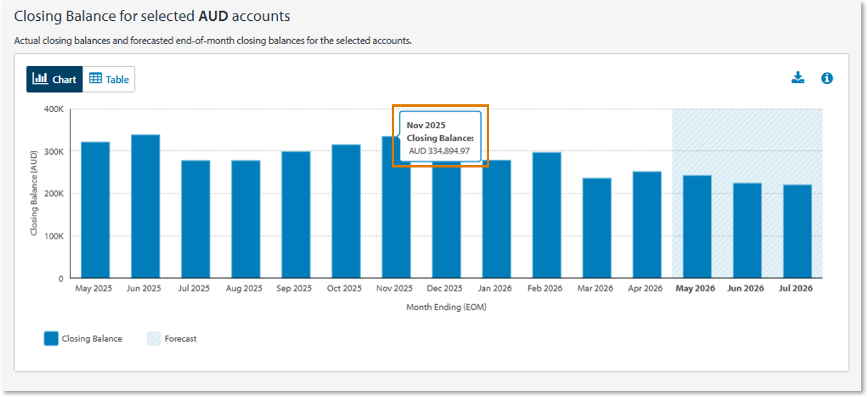Select the Chart view tab
This screenshot has height=397, width=868.
click(x=55, y=79)
